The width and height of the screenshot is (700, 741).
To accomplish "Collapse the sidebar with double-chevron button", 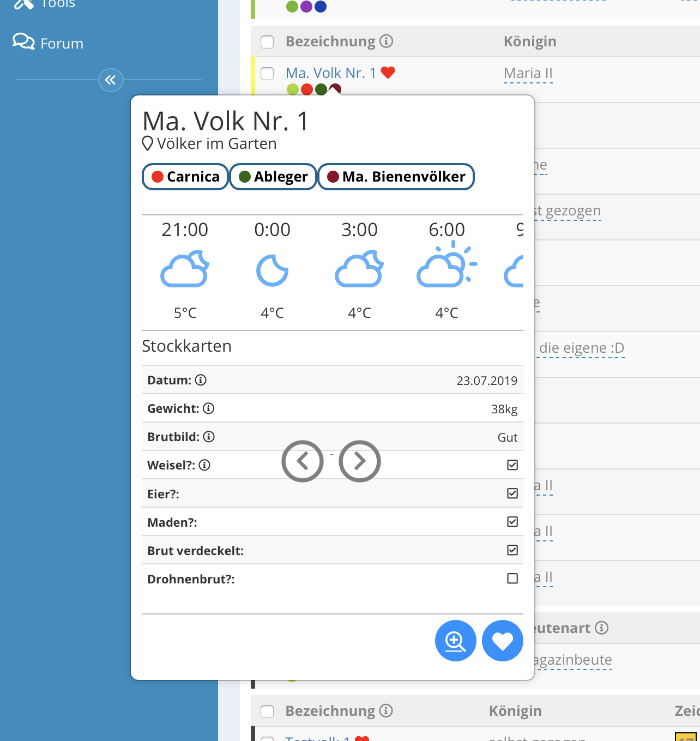I will tap(111, 80).
